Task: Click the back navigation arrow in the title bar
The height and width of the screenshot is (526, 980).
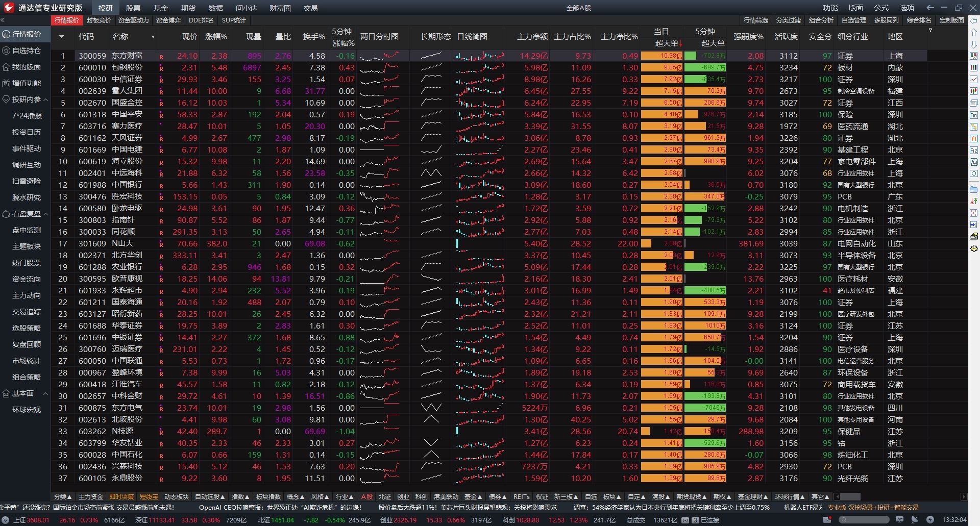Action: click(x=930, y=8)
